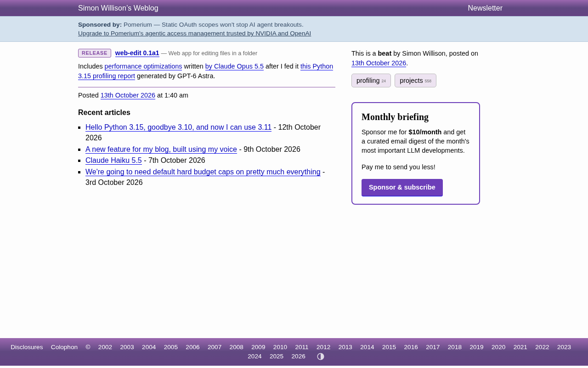Click the RELEASE badge label
588x368 pixels.
pyautogui.click(x=95, y=53)
